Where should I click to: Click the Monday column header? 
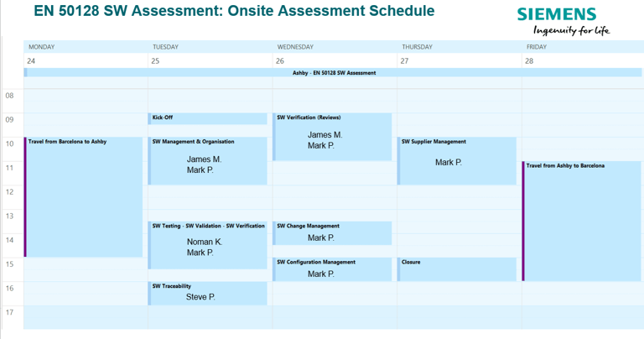click(41, 47)
